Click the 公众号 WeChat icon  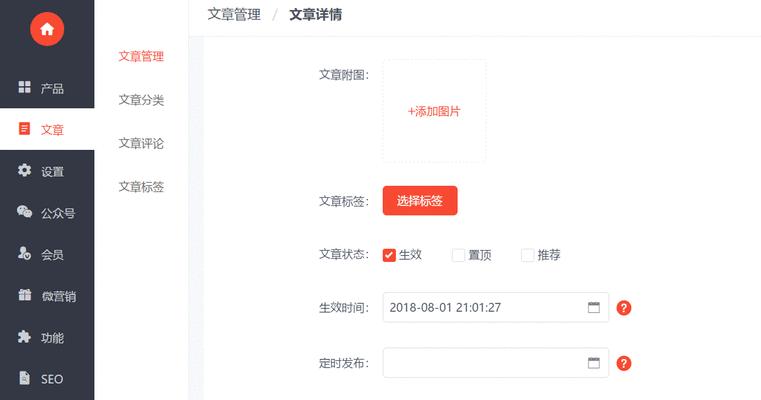pyautogui.click(x=24, y=212)
